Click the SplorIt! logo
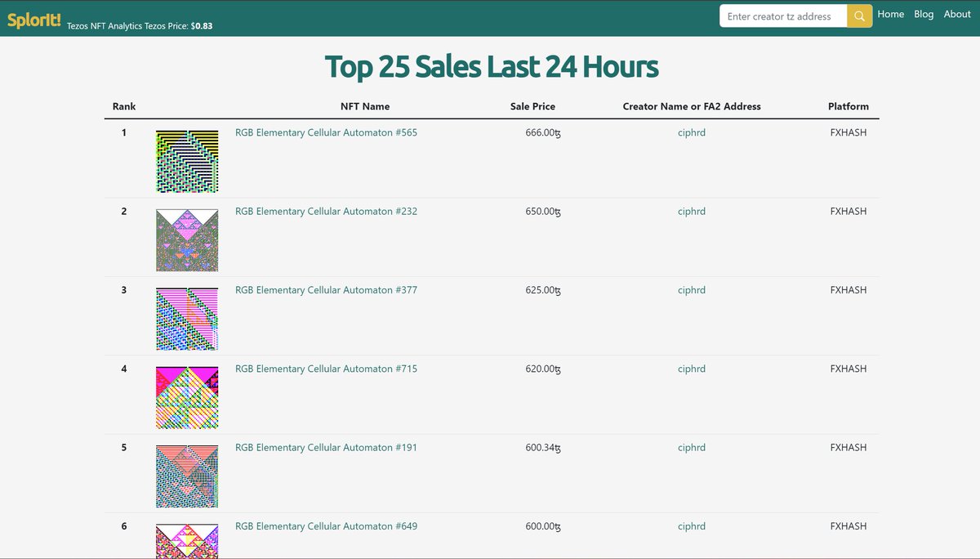 pyautogui.click(x=34, y=20)
